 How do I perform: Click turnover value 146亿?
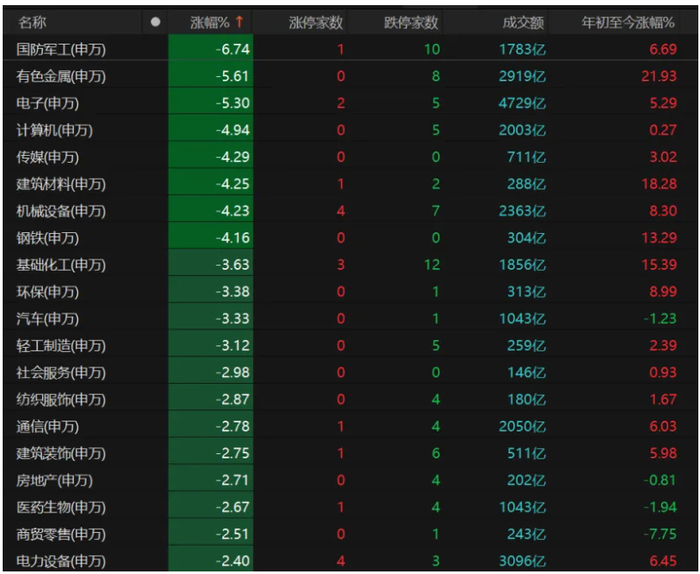tap(526, 373)
